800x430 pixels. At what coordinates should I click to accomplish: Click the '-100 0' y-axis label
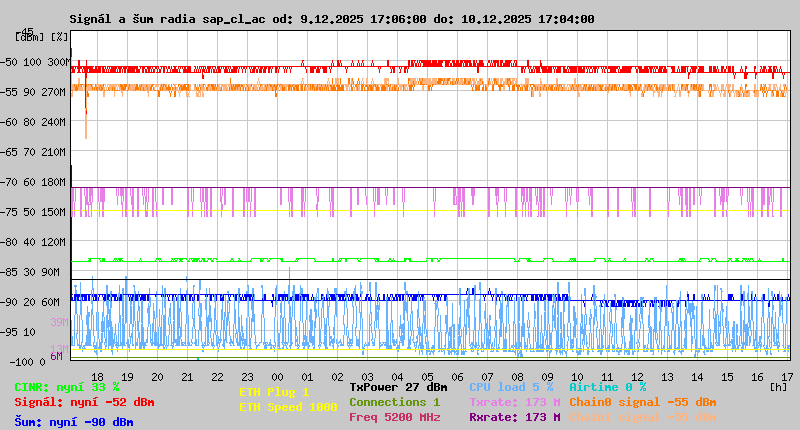(x=27, y=362)
